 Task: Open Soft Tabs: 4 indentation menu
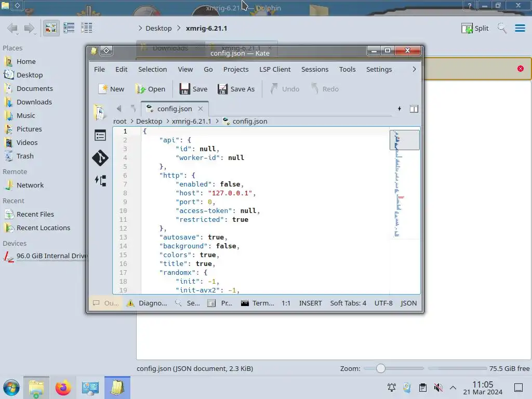(348, 303)
